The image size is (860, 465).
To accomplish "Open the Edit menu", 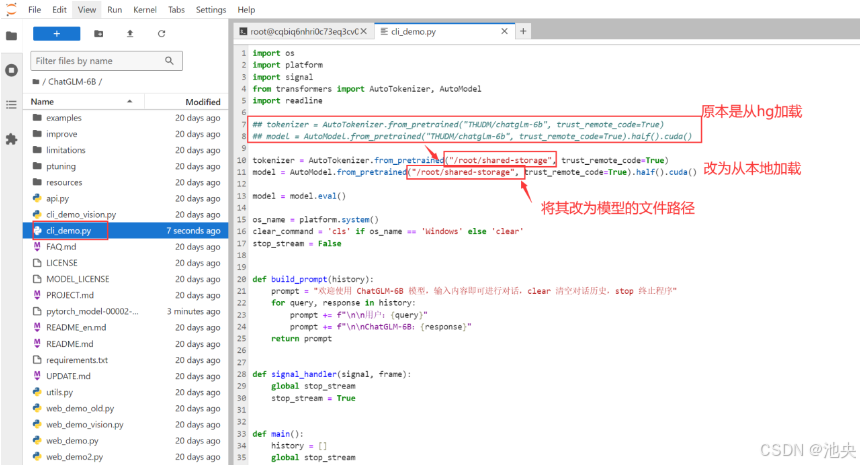I will tap(59, 9).
